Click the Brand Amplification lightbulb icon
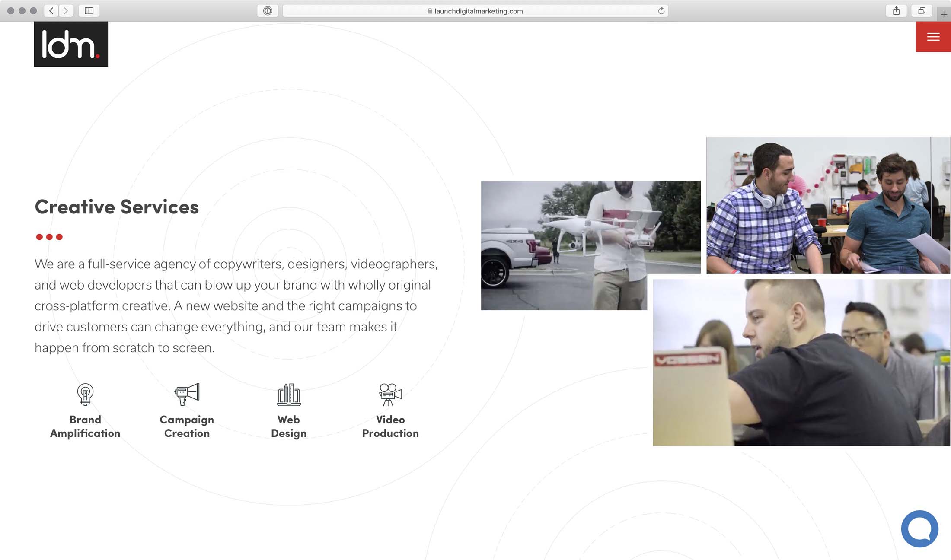Image resolution: width=951 pixels, height=560 pixels. (85, 394)
